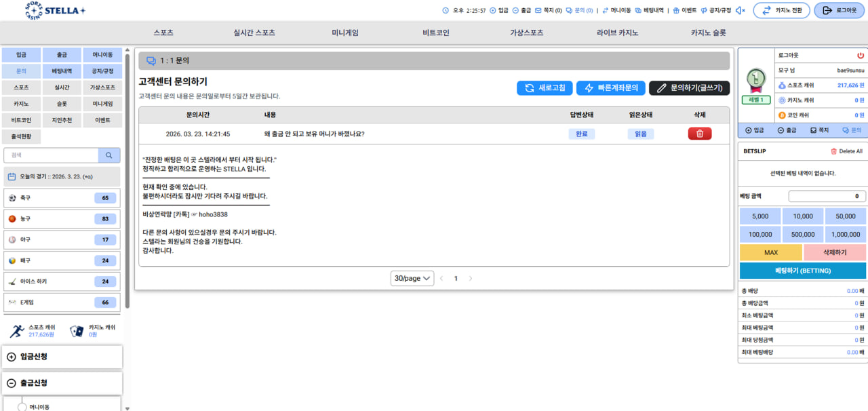Click the magnifier search button in sidebar
The image size is (868, 411).
click(108, 155)
